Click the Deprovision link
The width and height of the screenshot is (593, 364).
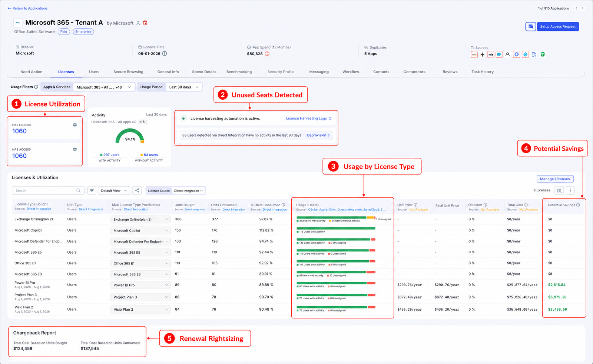point(318,135)
